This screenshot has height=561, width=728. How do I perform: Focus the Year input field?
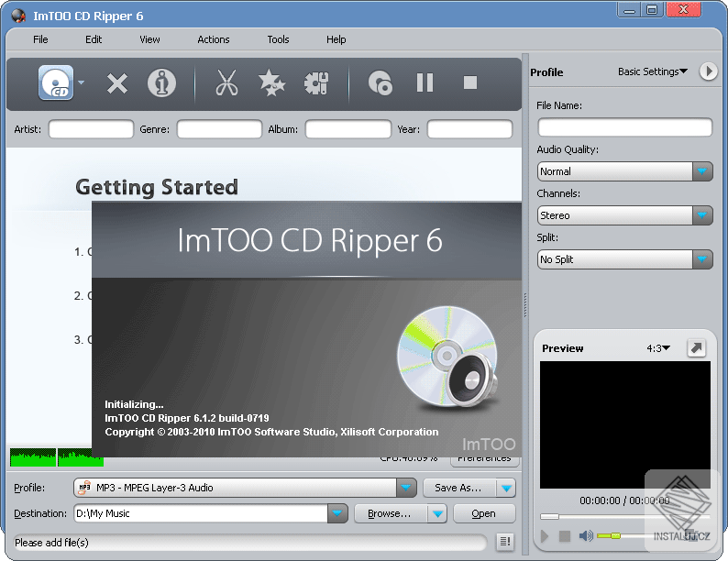[469, 129]
